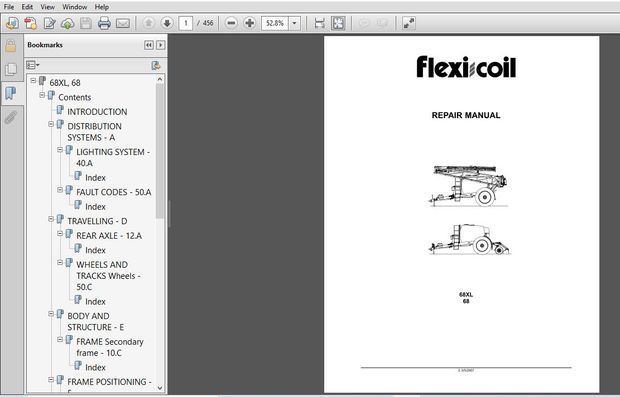Select the Contents bookmark
This screenshot has width=620, height=397.
pyautogui.click(x=74, y=97)
